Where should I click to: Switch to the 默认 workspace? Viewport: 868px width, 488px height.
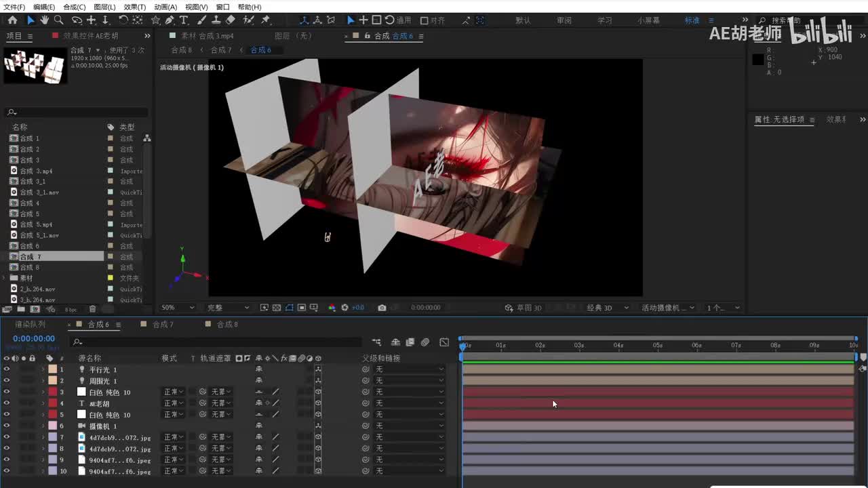coord(523,20)
